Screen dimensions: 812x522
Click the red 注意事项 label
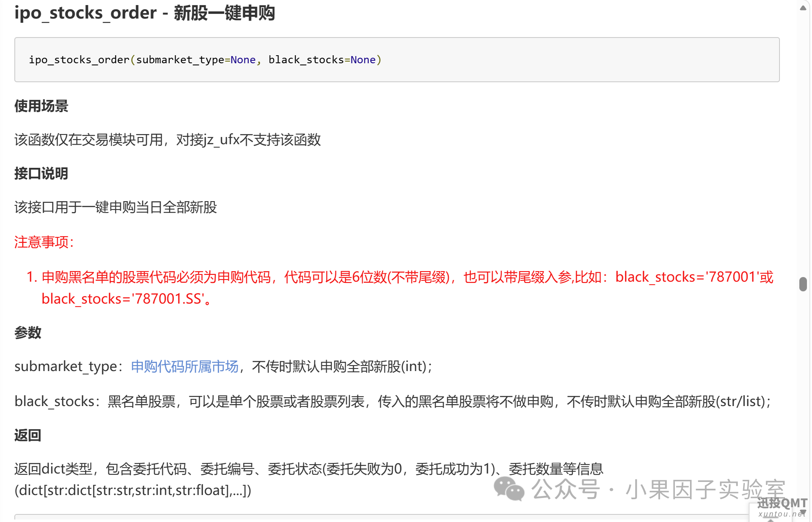pos(44,242)
